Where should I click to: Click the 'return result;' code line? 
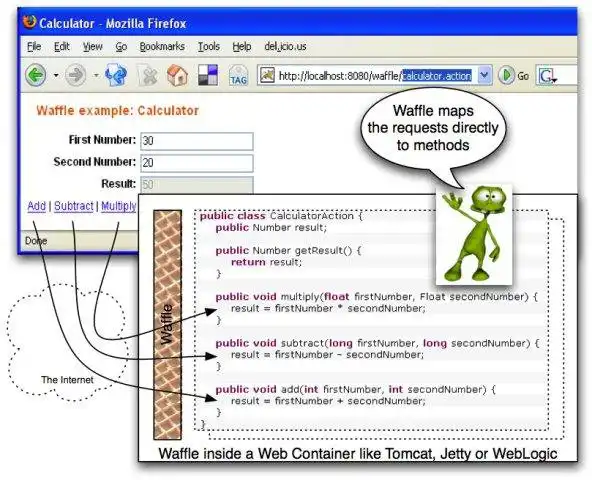tap(266, 262)
